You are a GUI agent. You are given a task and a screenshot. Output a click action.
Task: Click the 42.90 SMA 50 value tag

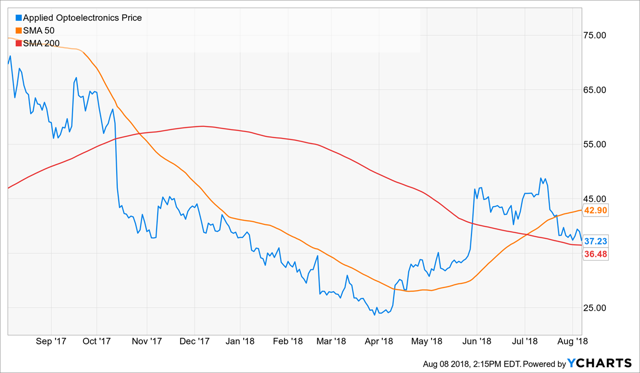point(596,211)
